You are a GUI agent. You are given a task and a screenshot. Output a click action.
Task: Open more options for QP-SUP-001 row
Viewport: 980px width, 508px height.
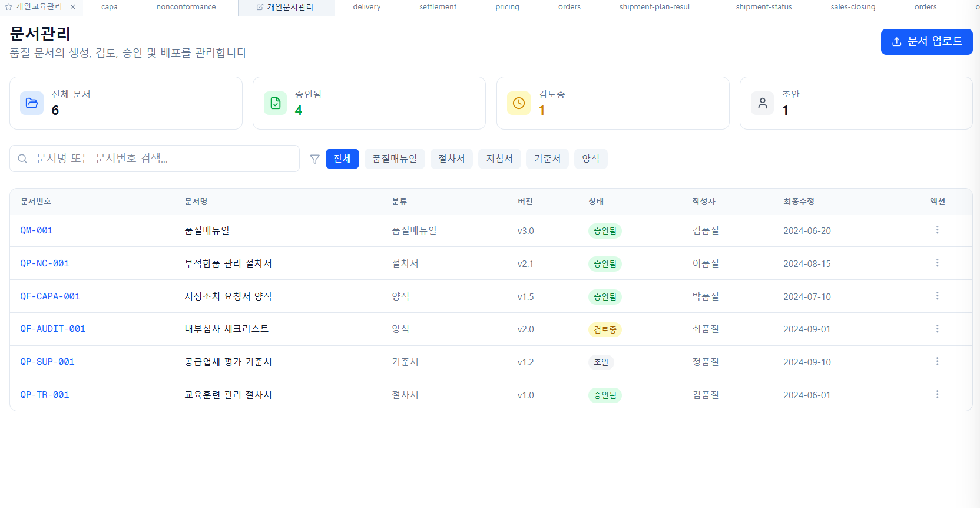click(937, 361)
